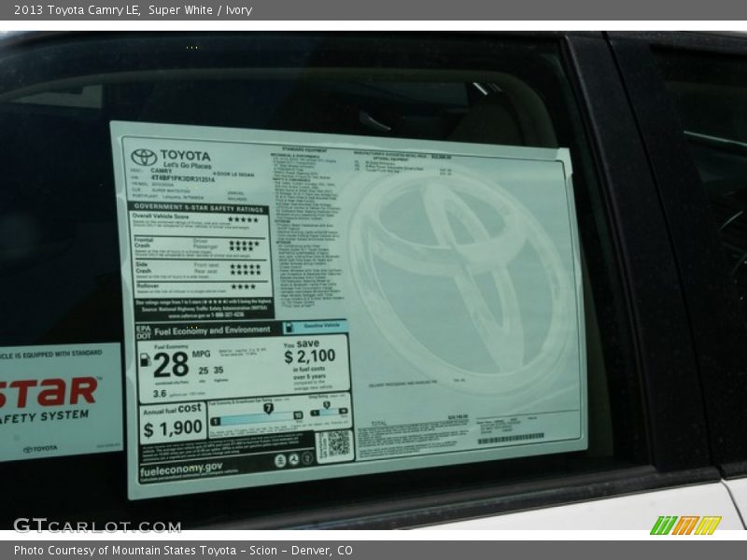747x560 pixels.
Task: Click the 'STANDARD EQUIPMENT' column heading
Action: point(304,150)
